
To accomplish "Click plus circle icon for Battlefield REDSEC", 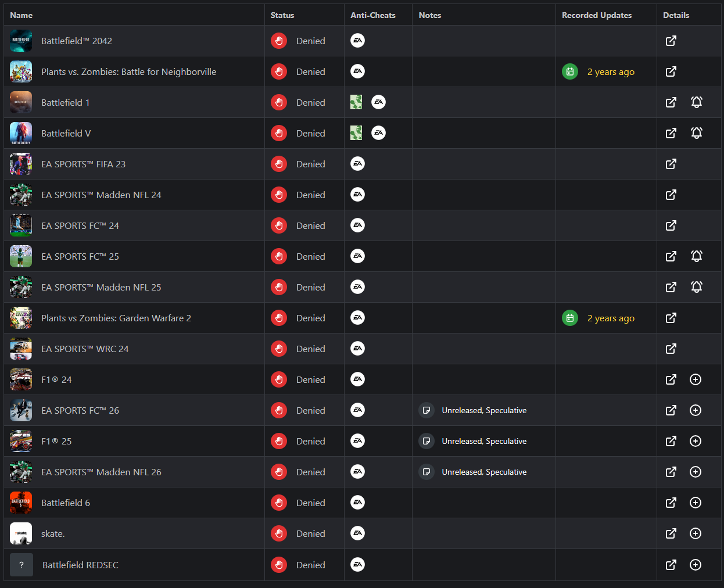I will point(696,565).
